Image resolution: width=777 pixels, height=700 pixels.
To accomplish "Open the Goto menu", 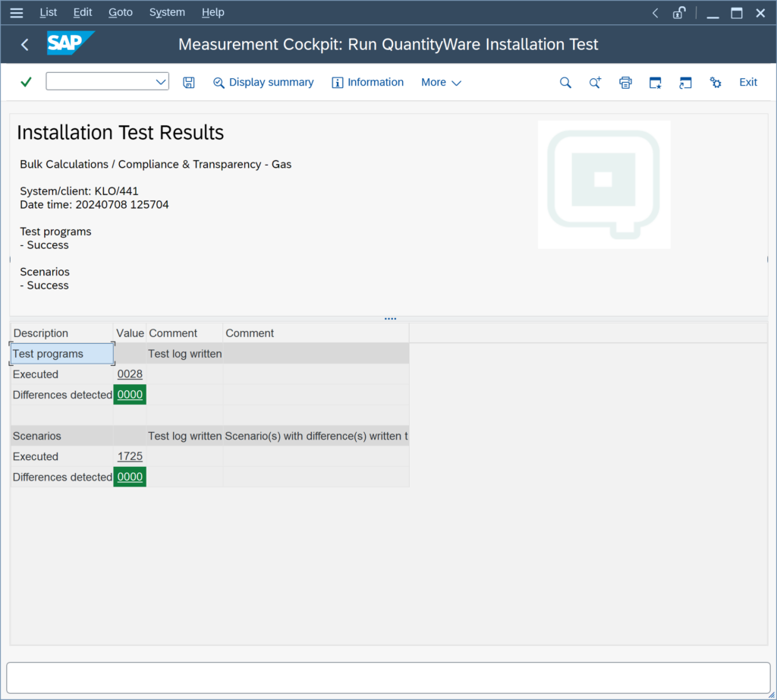I will (x=121, y=12).
